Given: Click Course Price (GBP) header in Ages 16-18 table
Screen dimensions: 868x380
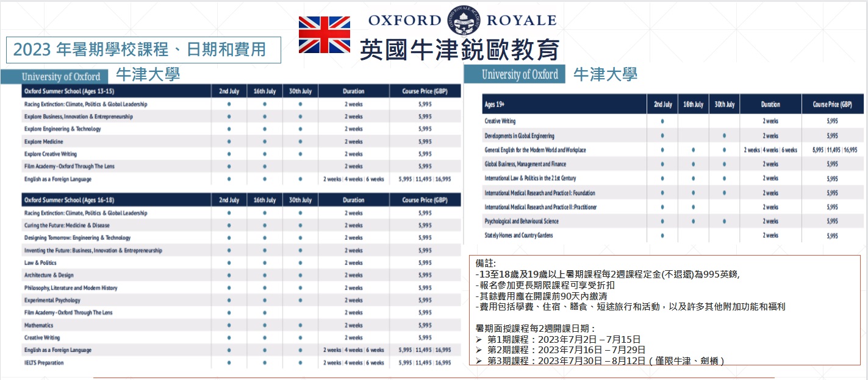Looking at the screenshot, I should point(425,200).
